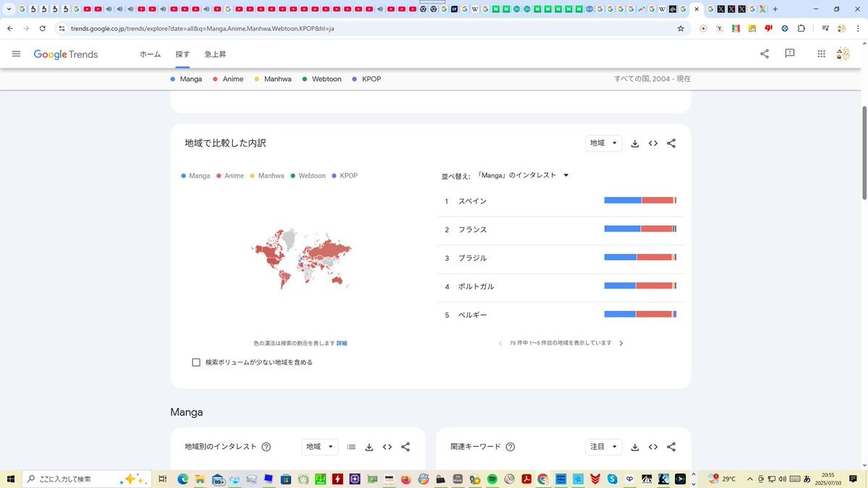Click the Windows taskbar search box
Screen dimensions: 868x488
(x=87, y=479)
